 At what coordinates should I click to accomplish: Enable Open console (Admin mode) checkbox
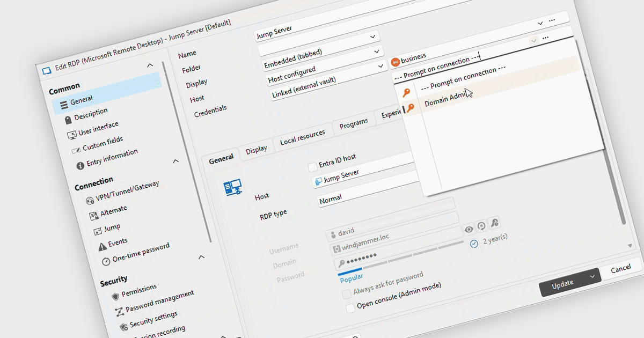(x=350, y=308)
